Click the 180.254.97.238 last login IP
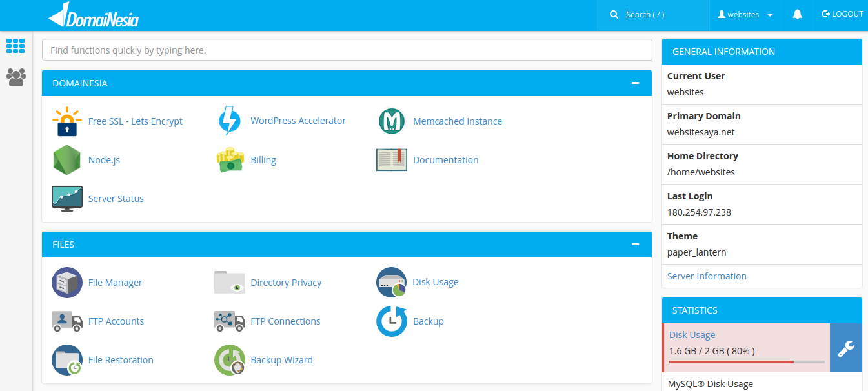Viewport: 868px width, 391px height. pos(699,212)
